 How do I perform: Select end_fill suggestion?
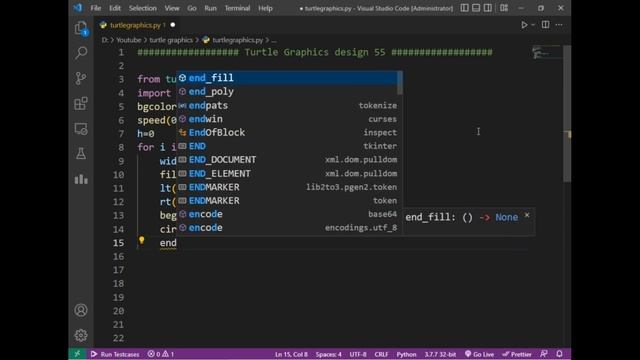pyautogui.click(x=287, y=78)
